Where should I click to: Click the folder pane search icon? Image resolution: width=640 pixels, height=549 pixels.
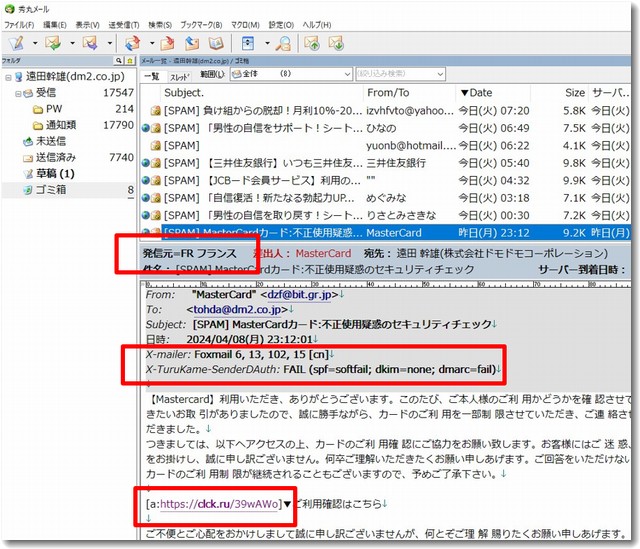(119, 60)
